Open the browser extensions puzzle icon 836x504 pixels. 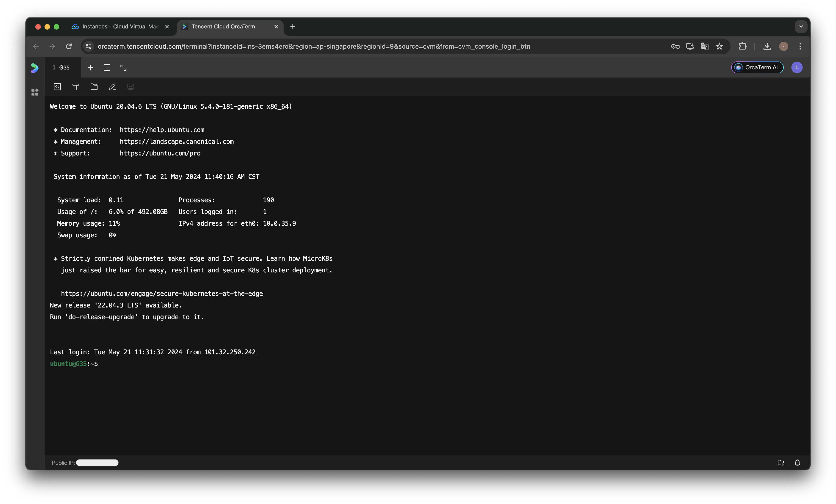742,47
